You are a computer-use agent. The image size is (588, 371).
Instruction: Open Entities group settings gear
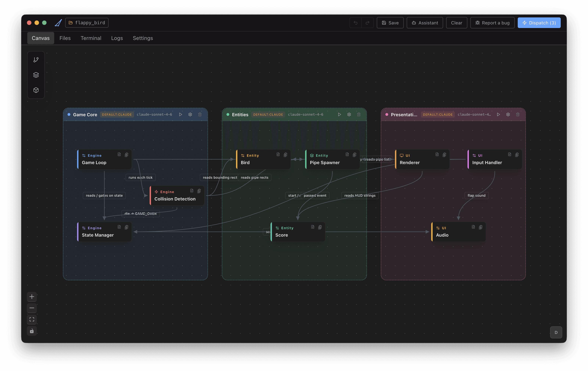349,114
